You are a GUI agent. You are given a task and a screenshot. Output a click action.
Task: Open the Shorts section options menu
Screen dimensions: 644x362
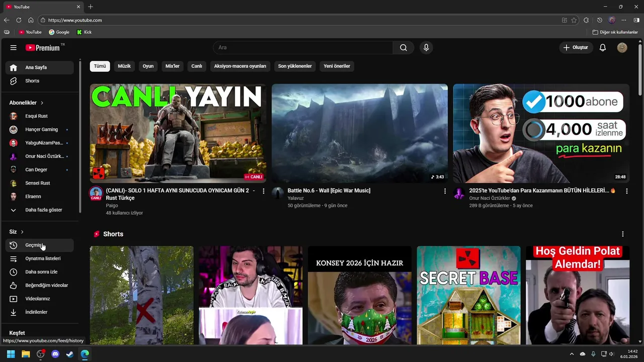623,234
